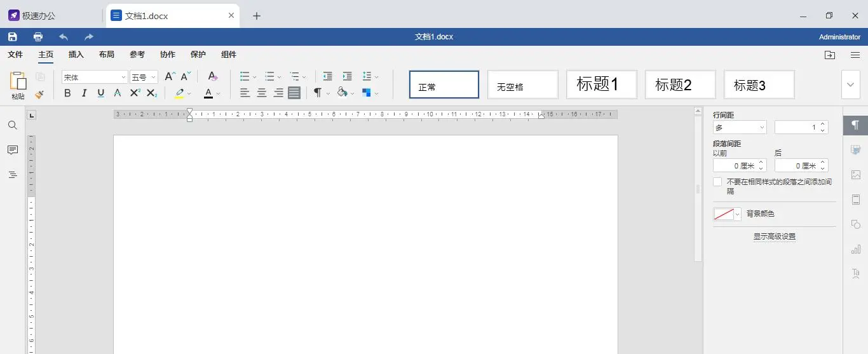Viewport: 868px width, 354px height.
Task: Toggle italic formatting
Action: point(84,93)
